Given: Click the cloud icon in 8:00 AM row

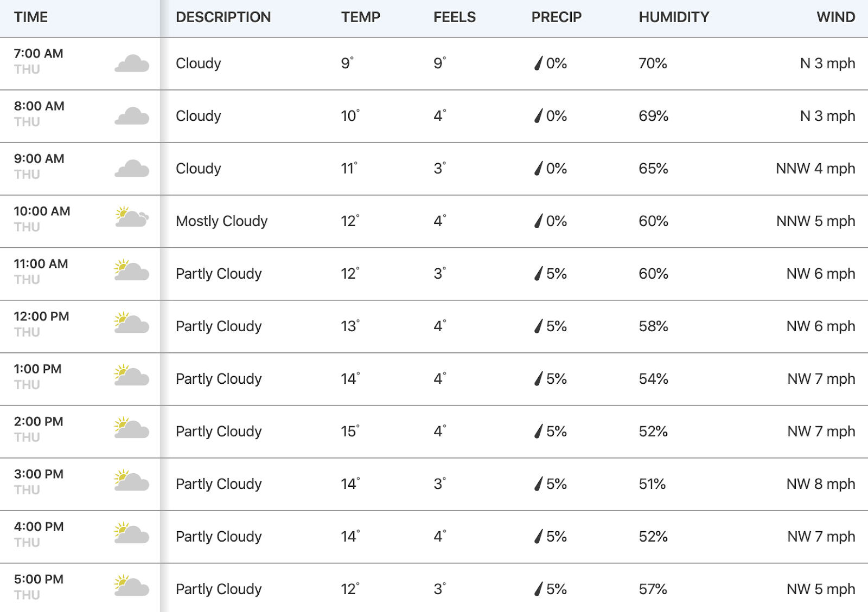Looking at the screenshot, I should [132, 116].
